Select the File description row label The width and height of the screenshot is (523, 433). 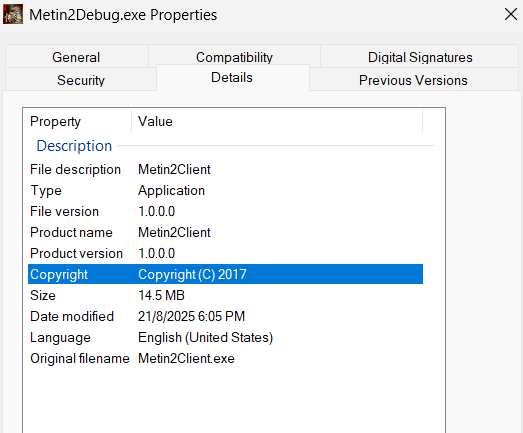pyautogui.click(x=75, y=169)
